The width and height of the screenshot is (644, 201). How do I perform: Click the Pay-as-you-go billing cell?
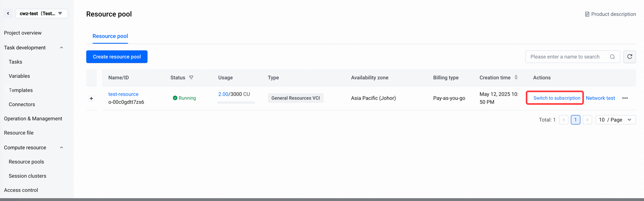tap(449, 98)
